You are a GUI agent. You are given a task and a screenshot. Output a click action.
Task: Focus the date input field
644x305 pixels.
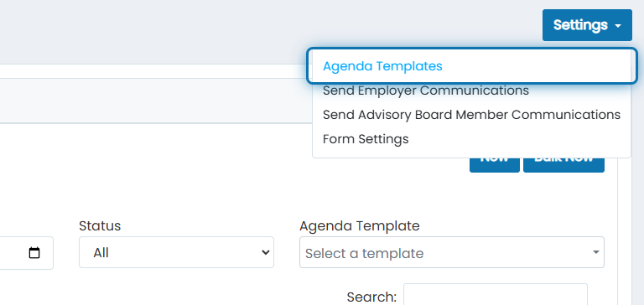(24, 253)
